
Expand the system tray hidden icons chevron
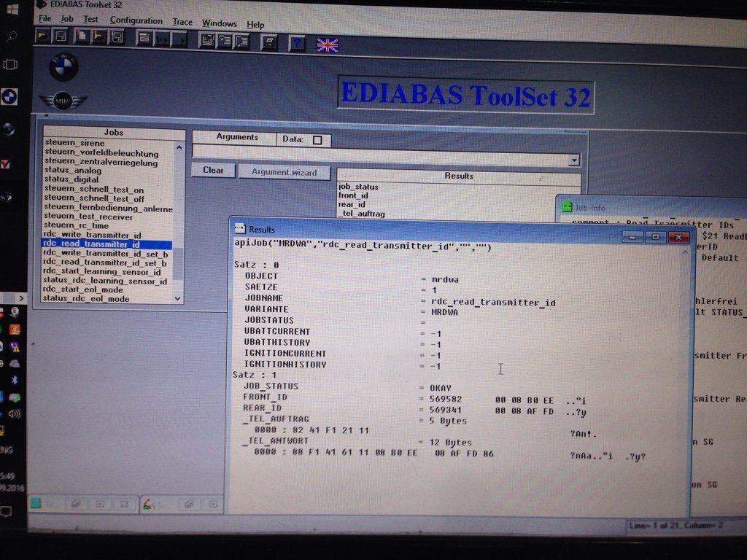tap(21, 298)
